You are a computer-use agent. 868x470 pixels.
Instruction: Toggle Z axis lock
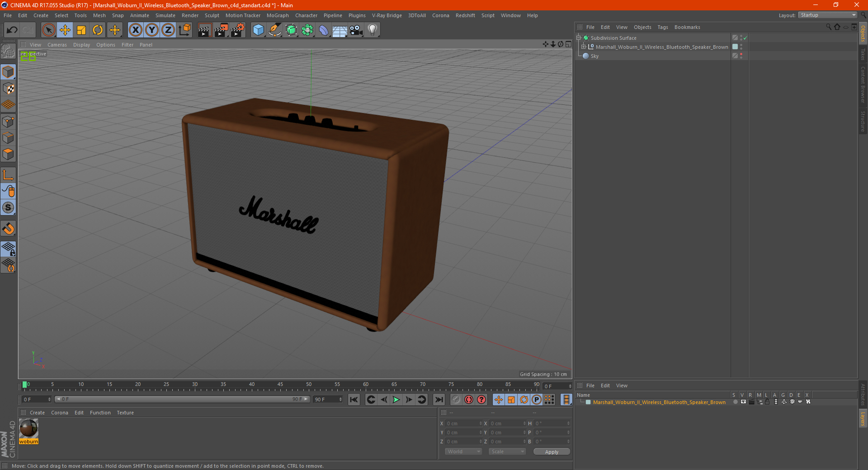pos(168,30)
